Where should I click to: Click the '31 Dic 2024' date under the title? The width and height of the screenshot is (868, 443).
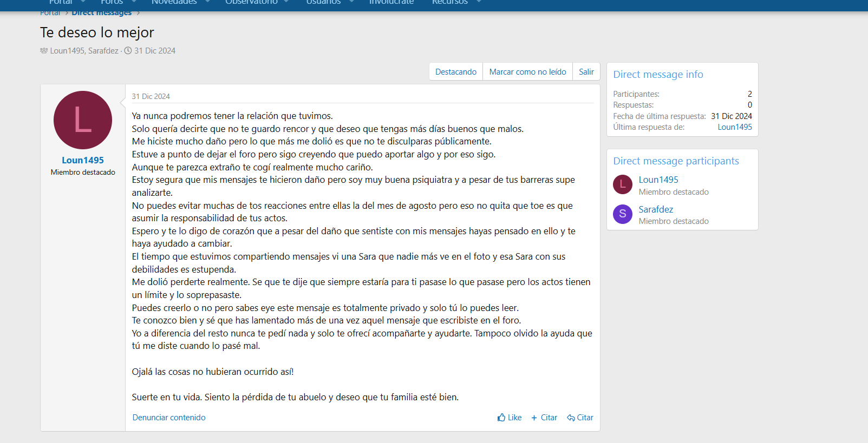click(155, 51)
